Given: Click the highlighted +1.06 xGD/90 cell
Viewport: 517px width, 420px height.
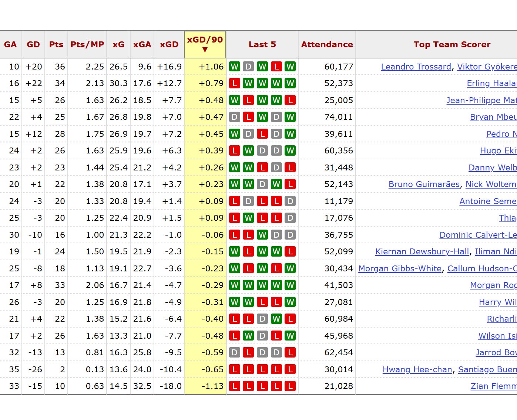Looking at the screenshot, I should pos(205,67).
